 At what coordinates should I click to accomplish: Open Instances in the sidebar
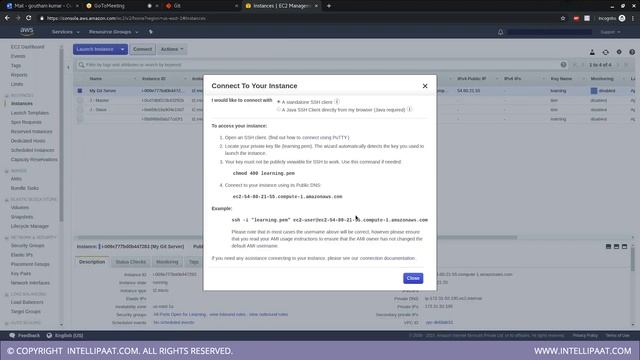[22, 104]
